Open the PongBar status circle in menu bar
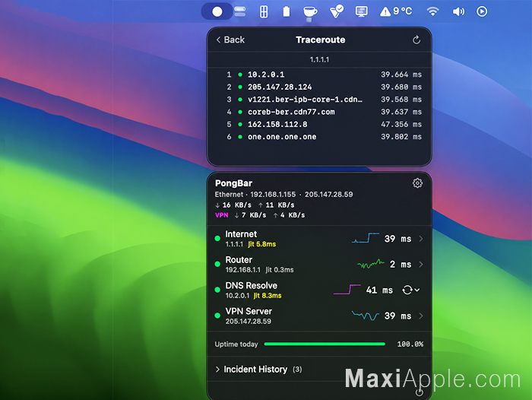The image size is (532, 400). [217, 12]
